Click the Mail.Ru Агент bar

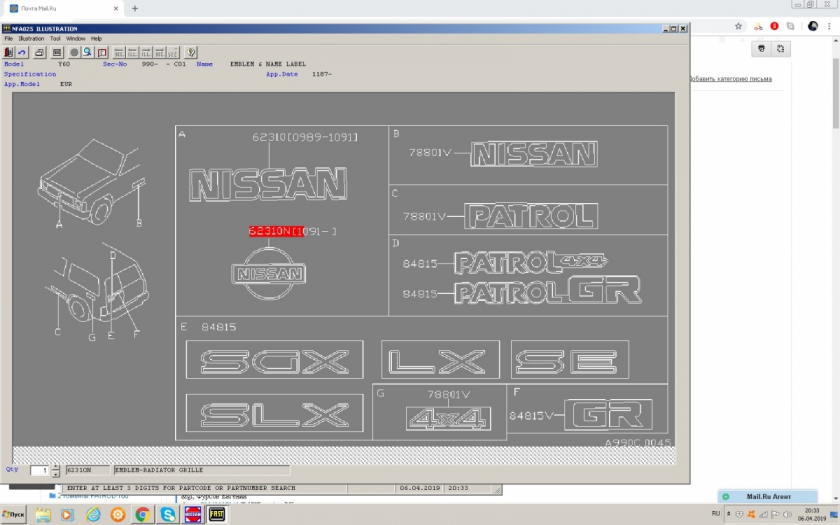pyautogui.click(x=768, y=496)
